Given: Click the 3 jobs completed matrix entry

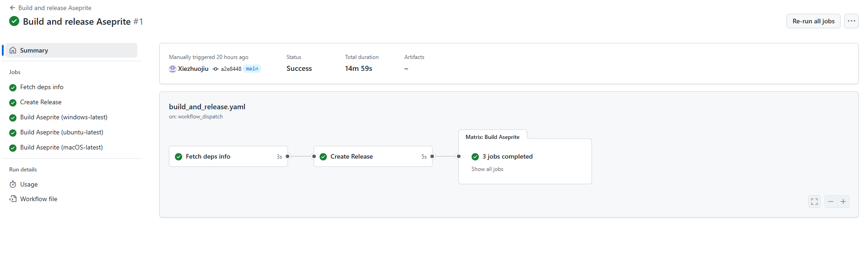Looking at the screenshot, I should point(507,156).
